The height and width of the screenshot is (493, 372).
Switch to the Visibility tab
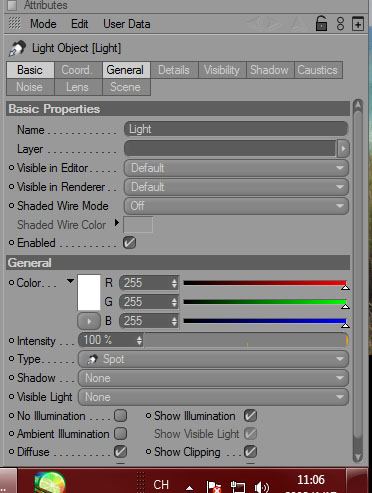pyautogui.click(x=222, y=70)
